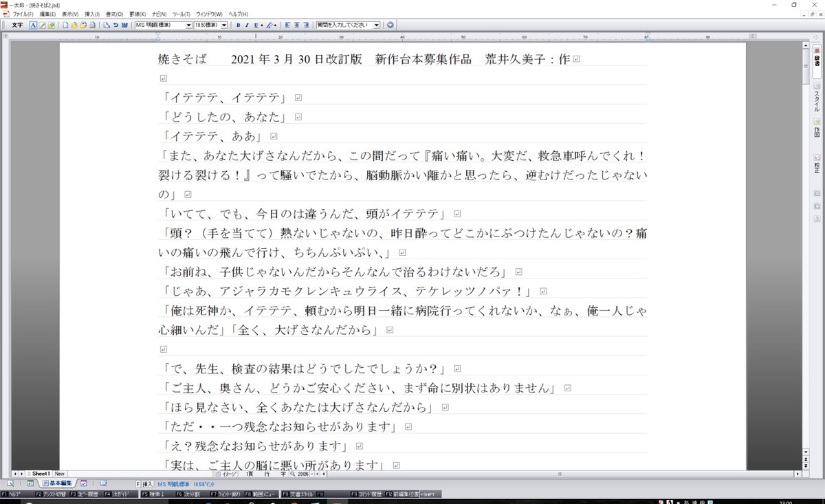
Task: Open the 校正 proofreading side panel
Action: pos(817,162)
